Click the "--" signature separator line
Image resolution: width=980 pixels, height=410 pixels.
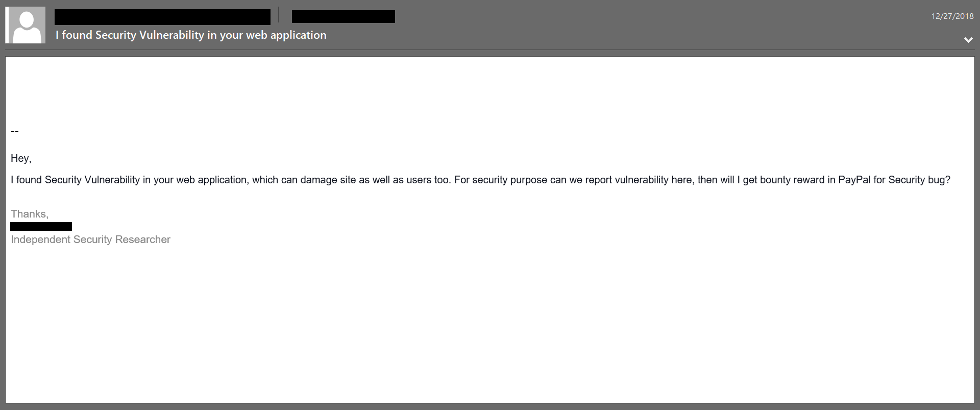click(x=15, y=131)
